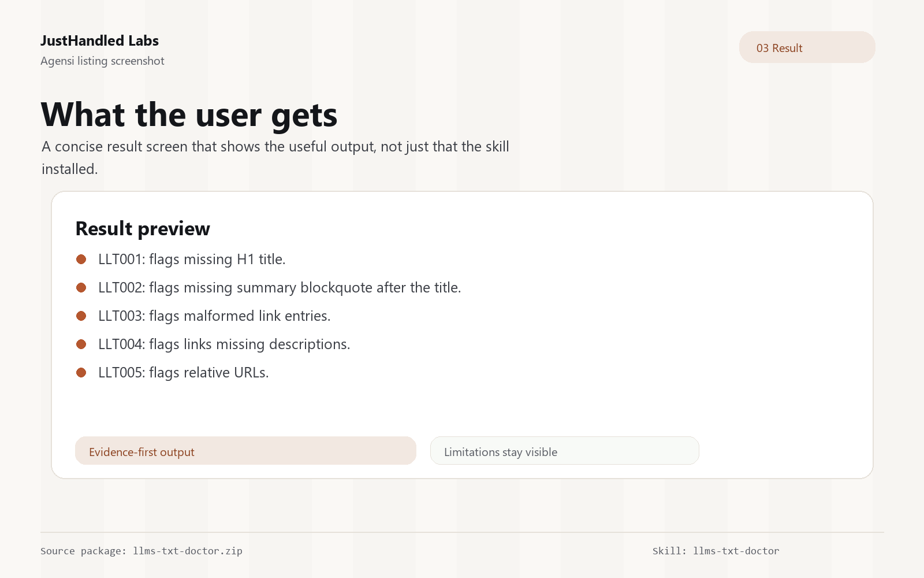
Task: Click the bullet dot beside LLT002
Action: [x=81, y=288]
